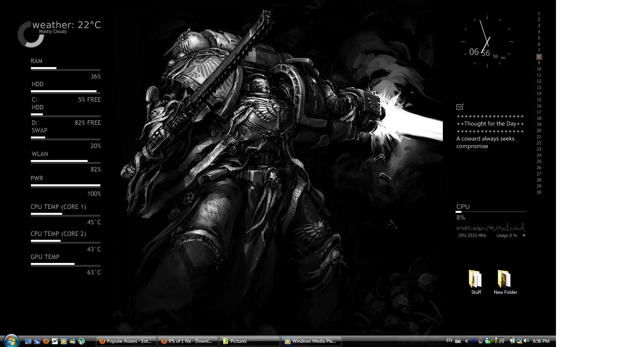Click the yellow download arrow tray icon

[495, 341]
